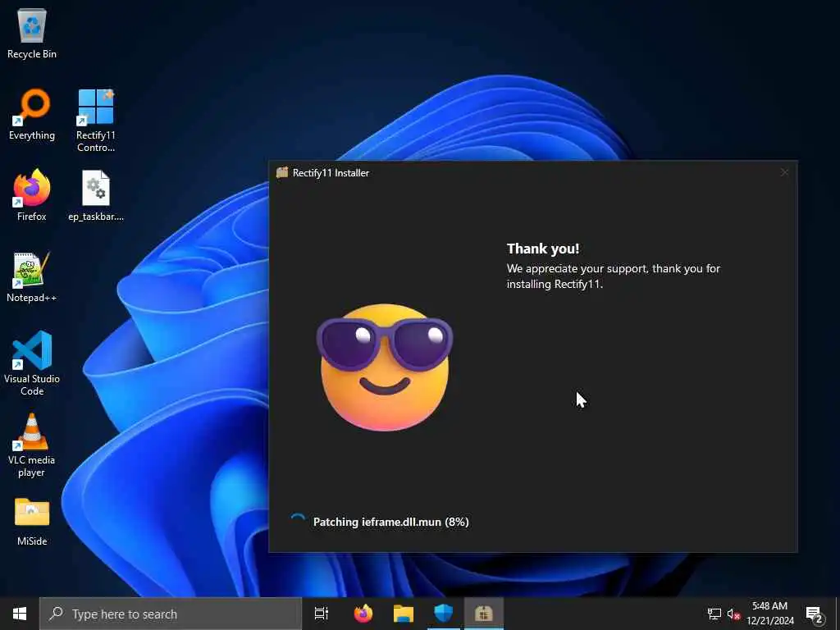Screen dimensions: 840x630
Task: Select the MiSide folder icon
Action: pos(32,521)
